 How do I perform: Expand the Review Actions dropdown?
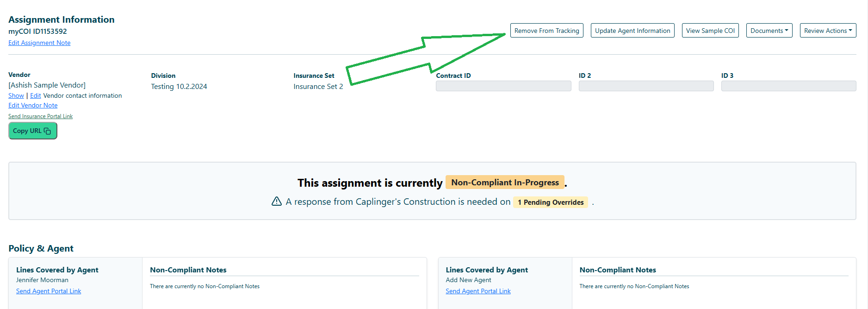tap(828, 31)
